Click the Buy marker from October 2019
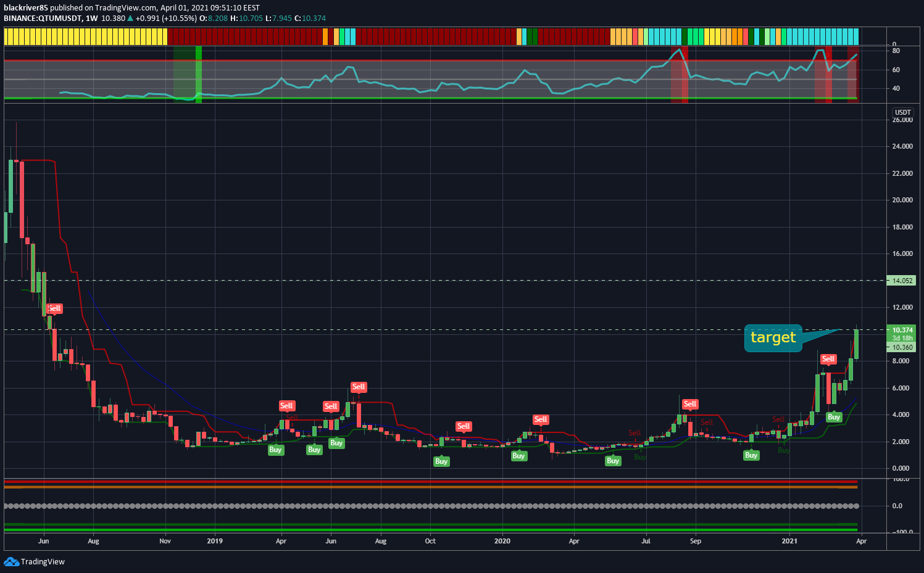 coord(441,461)
